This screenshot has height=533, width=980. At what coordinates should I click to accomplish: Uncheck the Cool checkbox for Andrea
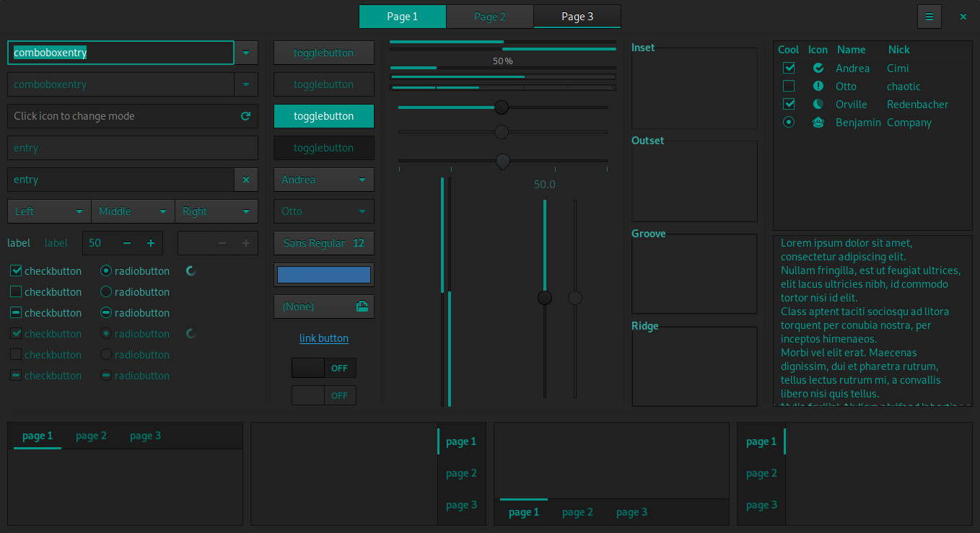pos(789,68)
